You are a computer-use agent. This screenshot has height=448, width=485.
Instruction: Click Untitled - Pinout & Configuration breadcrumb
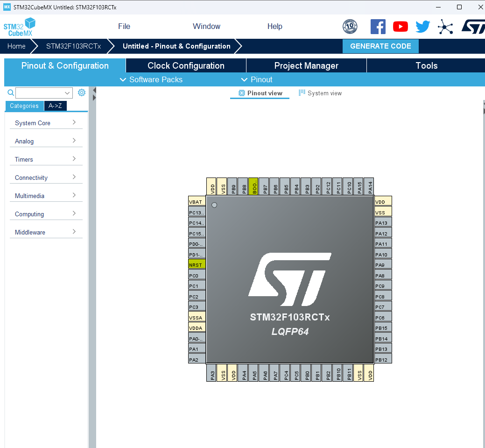pyautogui.click(x=176, y=46)
